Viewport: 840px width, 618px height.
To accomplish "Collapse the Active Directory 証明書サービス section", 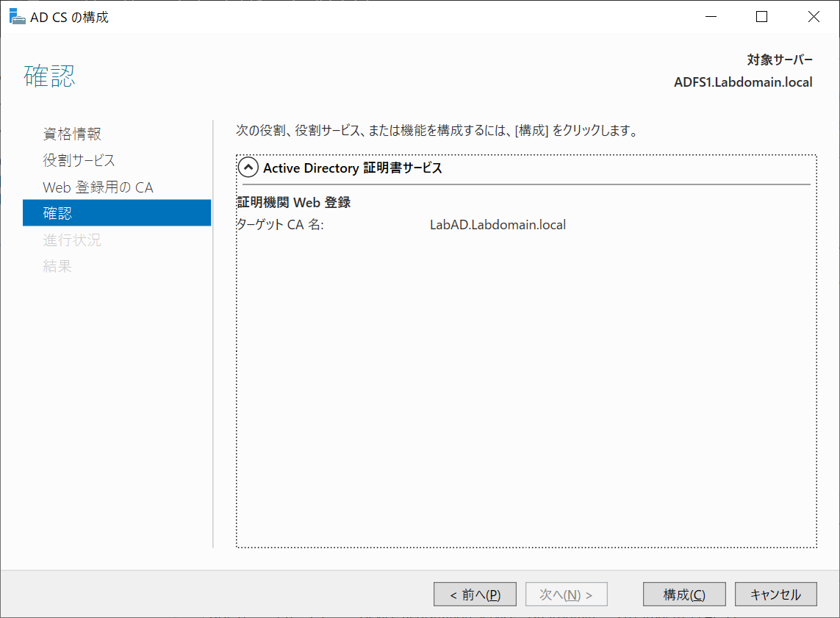I will 248,168.
